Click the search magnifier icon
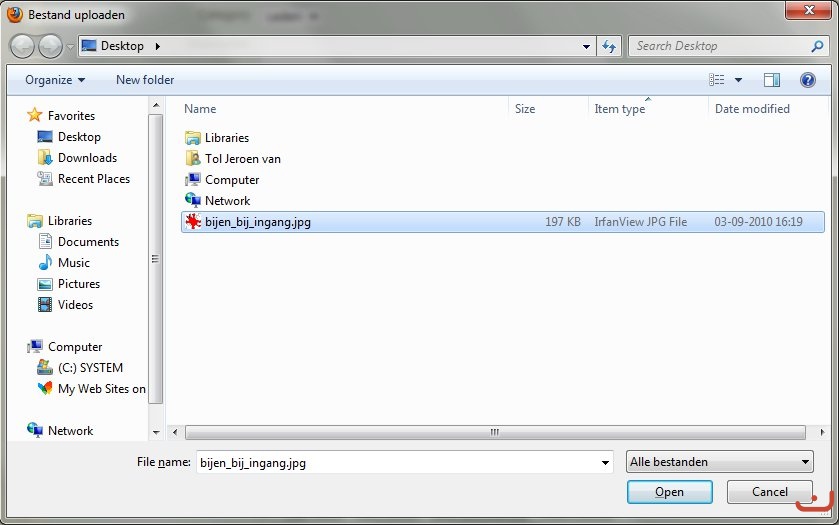 tap(817, 46)
